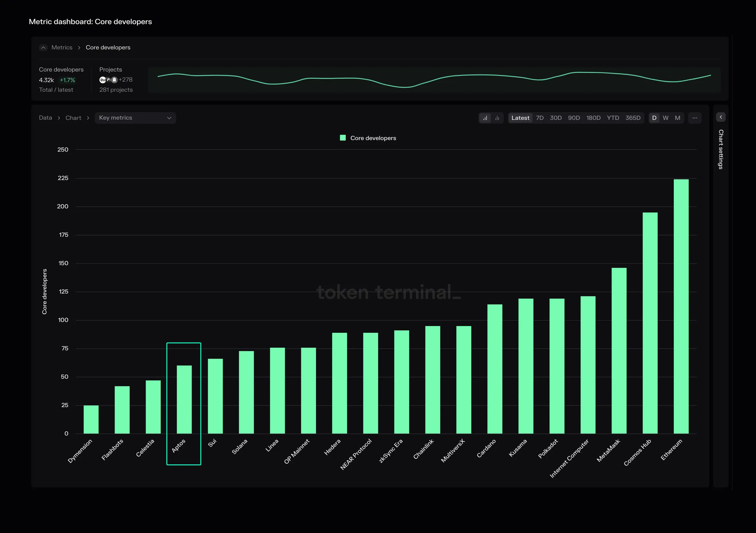756x533 pixels.
Task: Click the Hedera bar
Action: pos(340,383)
